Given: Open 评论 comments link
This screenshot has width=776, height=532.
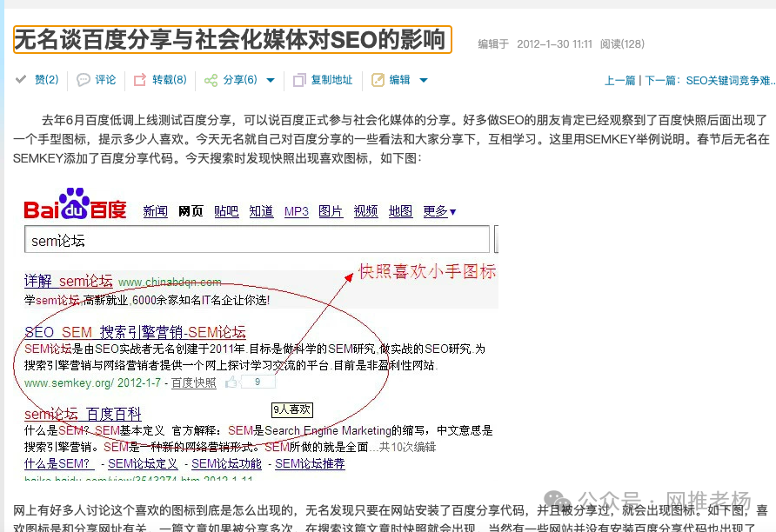Looking at the screenshot, I should [105, 80].
